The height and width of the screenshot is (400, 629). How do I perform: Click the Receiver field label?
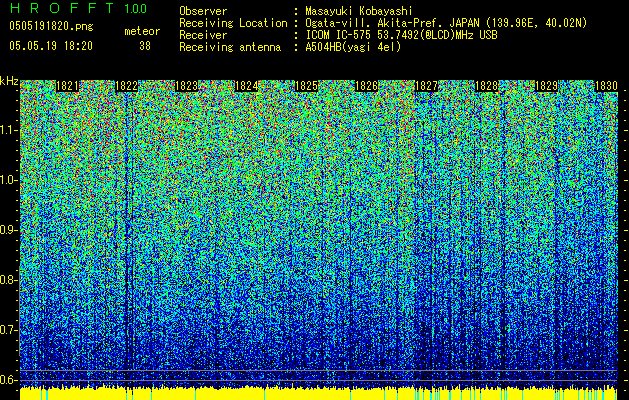coord(203,35)
